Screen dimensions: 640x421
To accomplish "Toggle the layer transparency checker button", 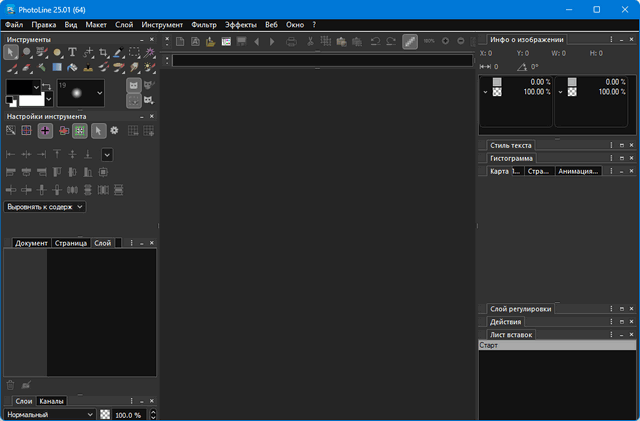I will click(x=105, y=414).
